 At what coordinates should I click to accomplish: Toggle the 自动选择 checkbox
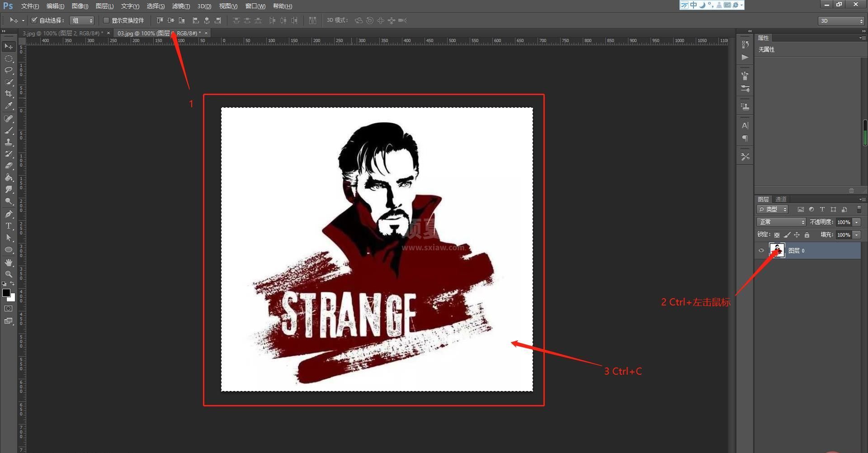click(x=34, y=20)
